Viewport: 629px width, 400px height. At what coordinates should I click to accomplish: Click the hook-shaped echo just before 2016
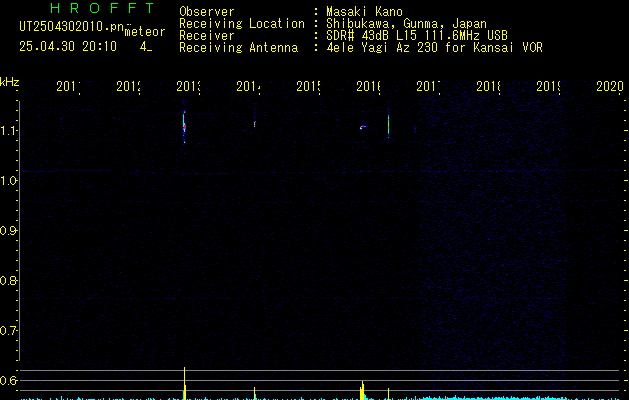coord(363,127)
